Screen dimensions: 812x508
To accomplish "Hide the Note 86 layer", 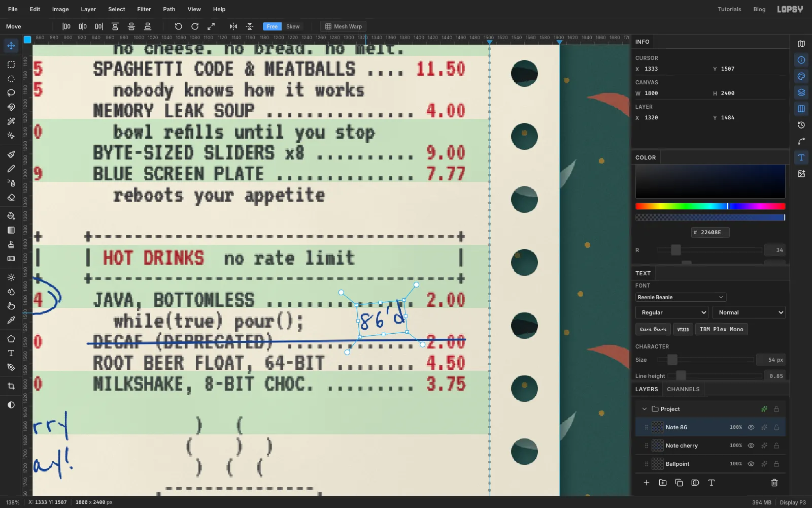I will coord(751,427).
